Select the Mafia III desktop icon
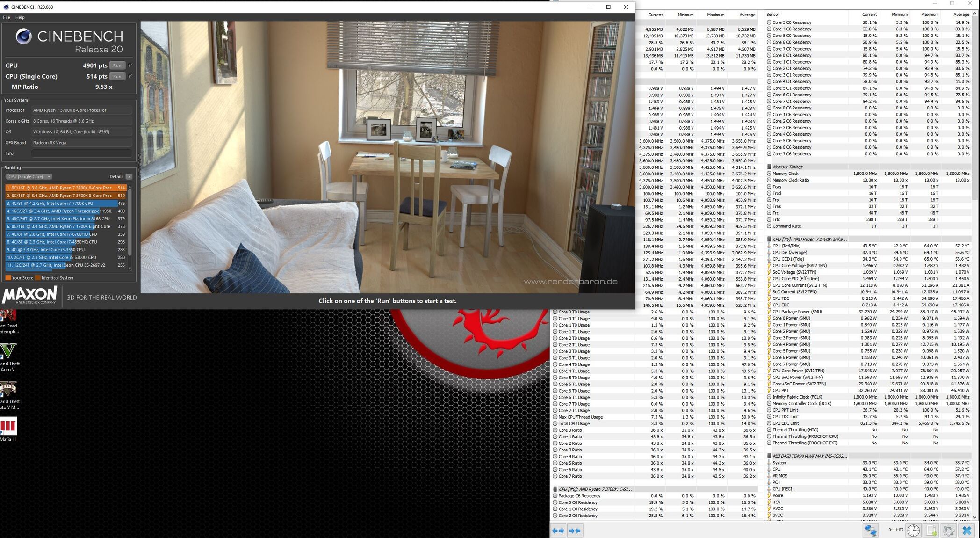980x538 pixels. click(8, 429)
